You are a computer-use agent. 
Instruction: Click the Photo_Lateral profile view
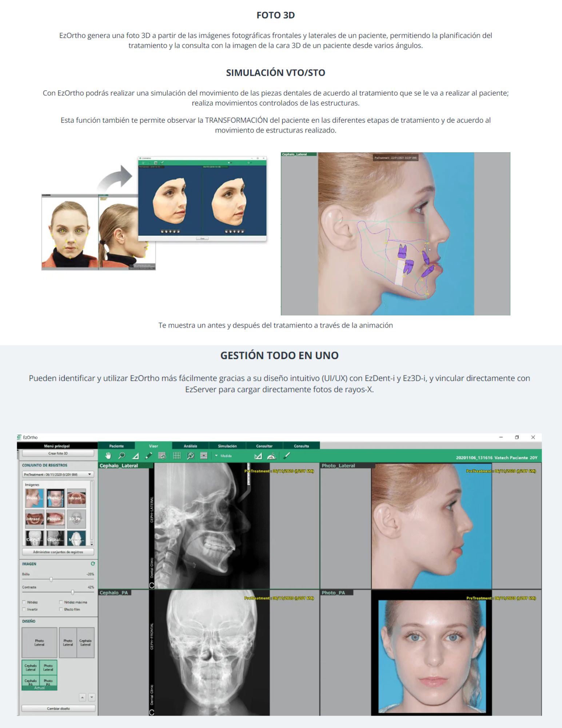[x=431, y=526]
